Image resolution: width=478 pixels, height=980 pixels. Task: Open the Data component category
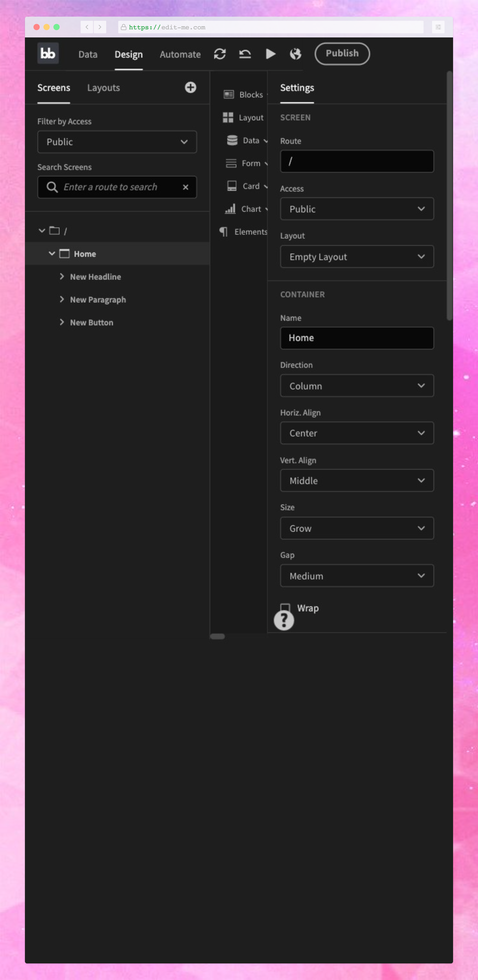(x=247, y=140)
